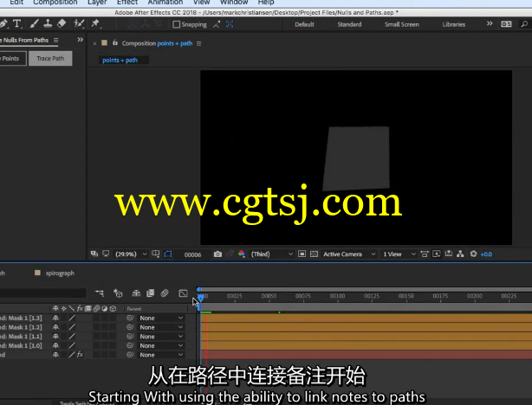Click the Trace Path button
532x405 pixels.
[x=50, y=58]
